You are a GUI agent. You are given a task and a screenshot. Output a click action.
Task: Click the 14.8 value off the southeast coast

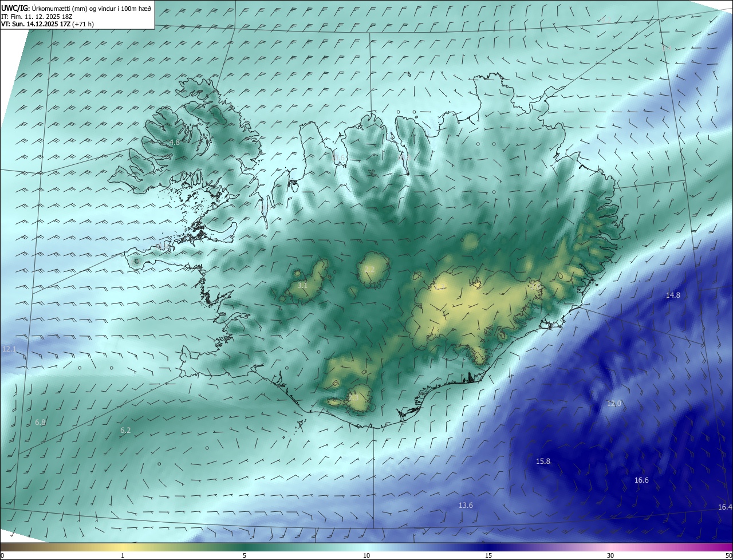point(673,295)
